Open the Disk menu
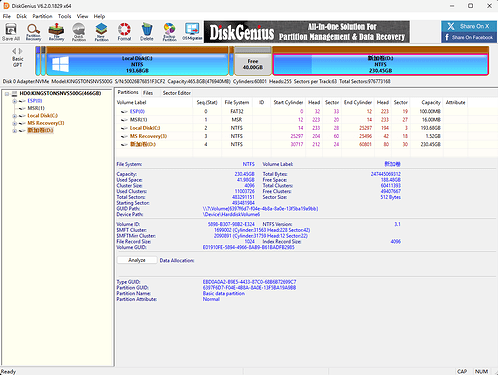498x375 pixels. [22, 16]
